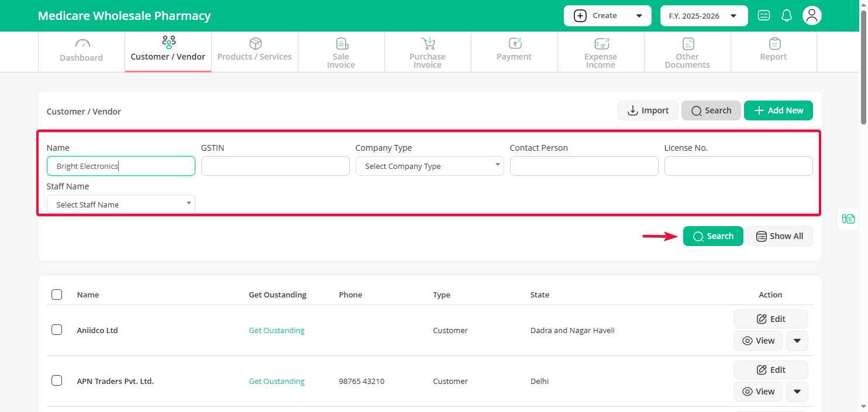Viewport: 868px width, 412px height.
Task: Open the floating side widget icon
Action: [848, 219]
